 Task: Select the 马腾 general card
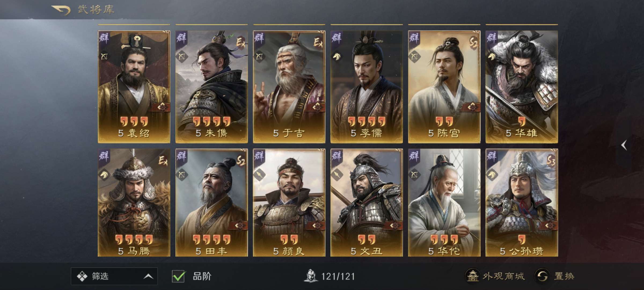coord(134,203)
